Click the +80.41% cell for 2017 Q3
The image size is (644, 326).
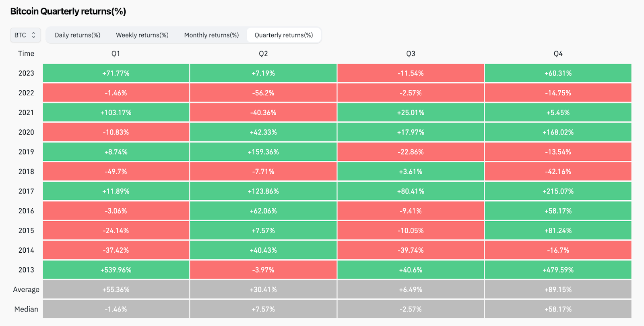pyautogui.click(x=411, y=191)
